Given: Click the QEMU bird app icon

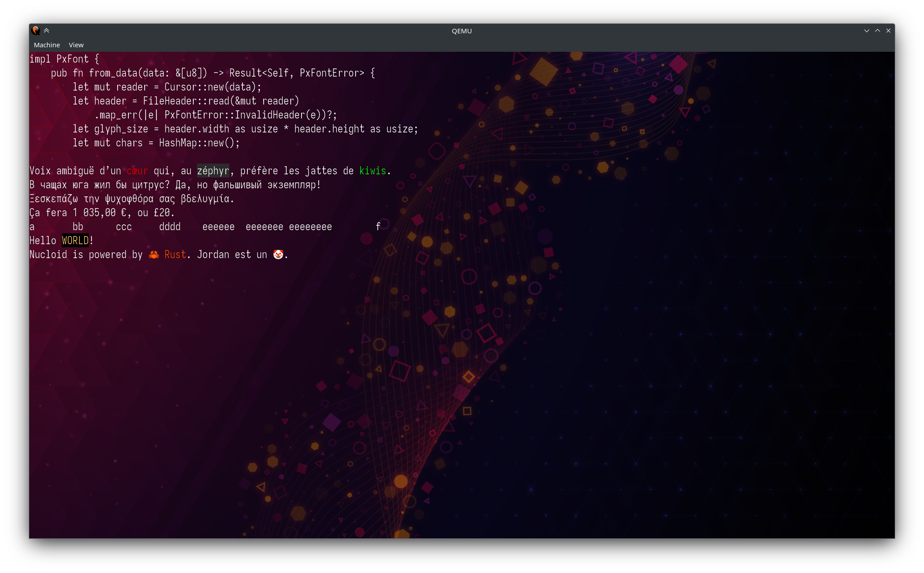Looking at the screenshot, I should click(36, 31).
